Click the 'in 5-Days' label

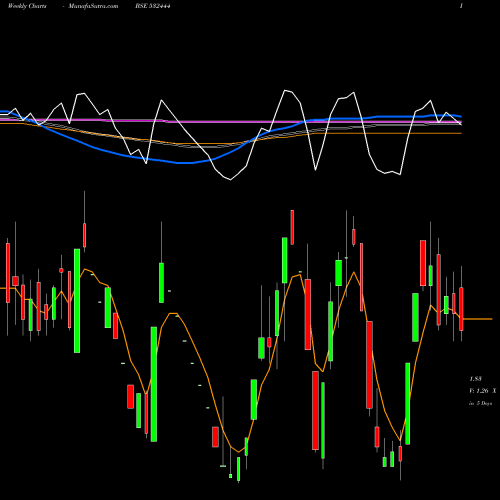point(481,403)
